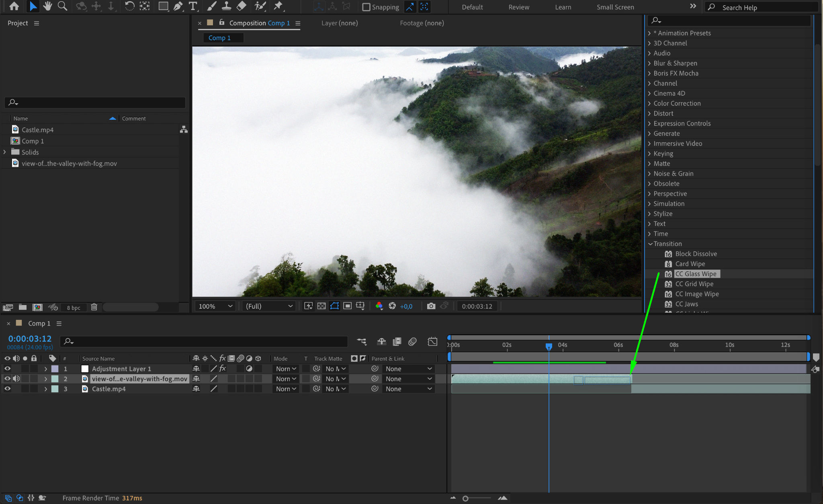
Task: Click the Home icon
Action: click(14, 6)
